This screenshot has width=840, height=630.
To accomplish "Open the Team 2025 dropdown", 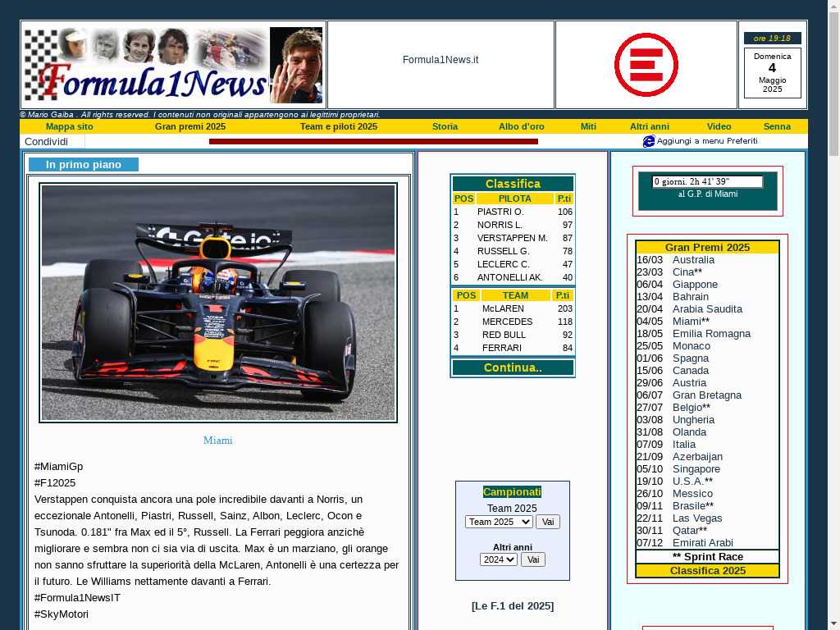I will point(499,522).
